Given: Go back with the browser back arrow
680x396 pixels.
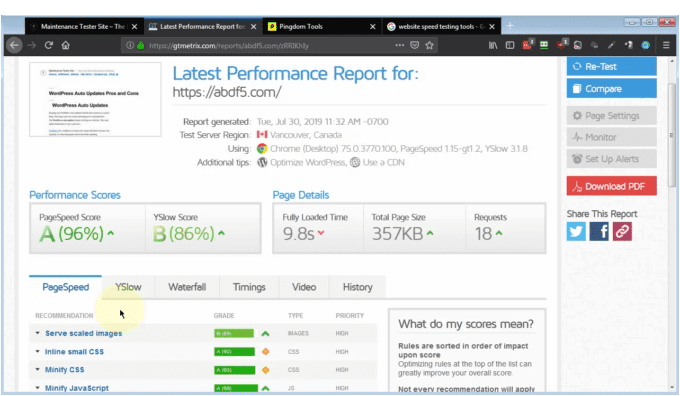Looking at the screenshot, I should click(14, 45).
